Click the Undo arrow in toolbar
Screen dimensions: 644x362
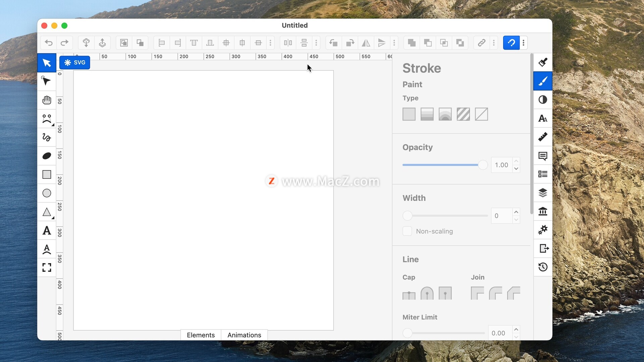(x=49, y=43)
